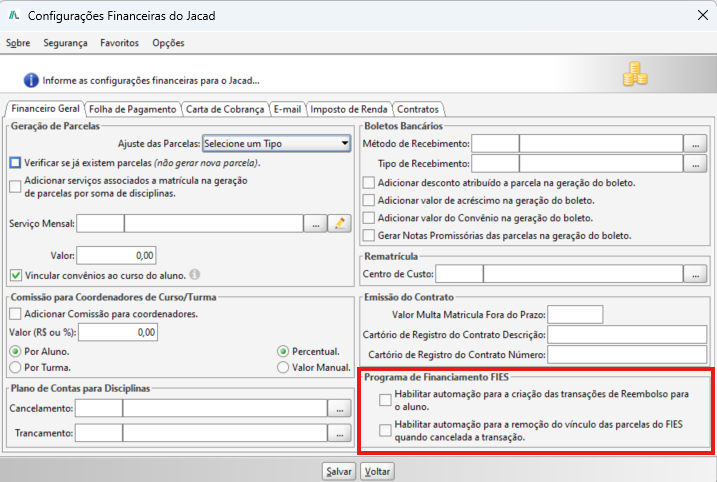Click Centro de Custo description field

pos(583,274)
